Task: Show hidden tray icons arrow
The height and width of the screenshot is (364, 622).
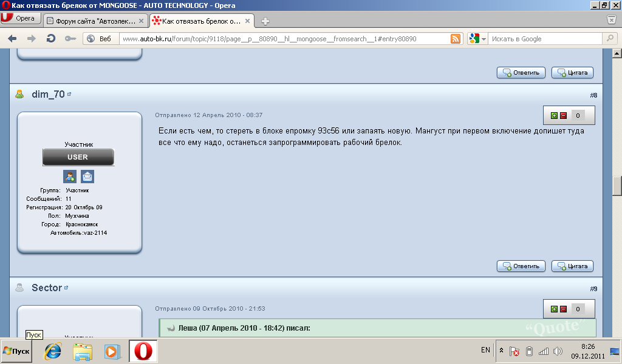Action: coord(501,351)
